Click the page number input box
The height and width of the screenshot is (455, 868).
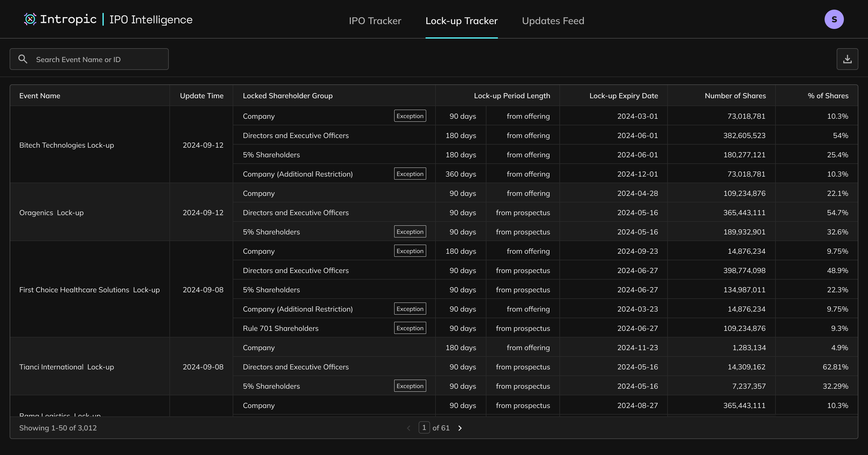point(424,428)
